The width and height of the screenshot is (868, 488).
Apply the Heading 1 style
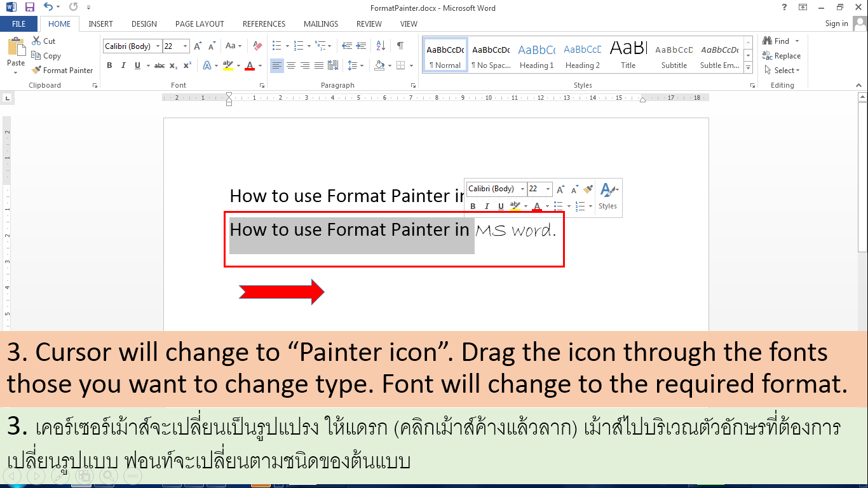(537, 54)
